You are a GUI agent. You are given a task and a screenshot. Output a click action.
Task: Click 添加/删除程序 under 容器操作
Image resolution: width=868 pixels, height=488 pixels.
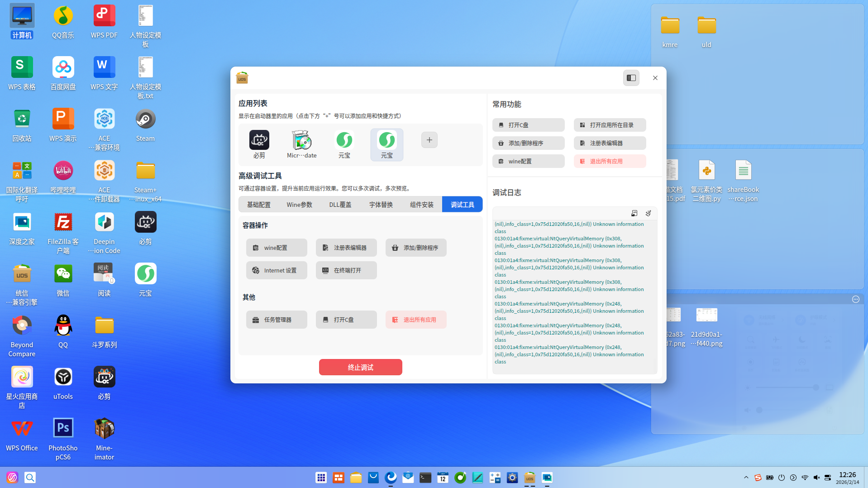[416, 248]
